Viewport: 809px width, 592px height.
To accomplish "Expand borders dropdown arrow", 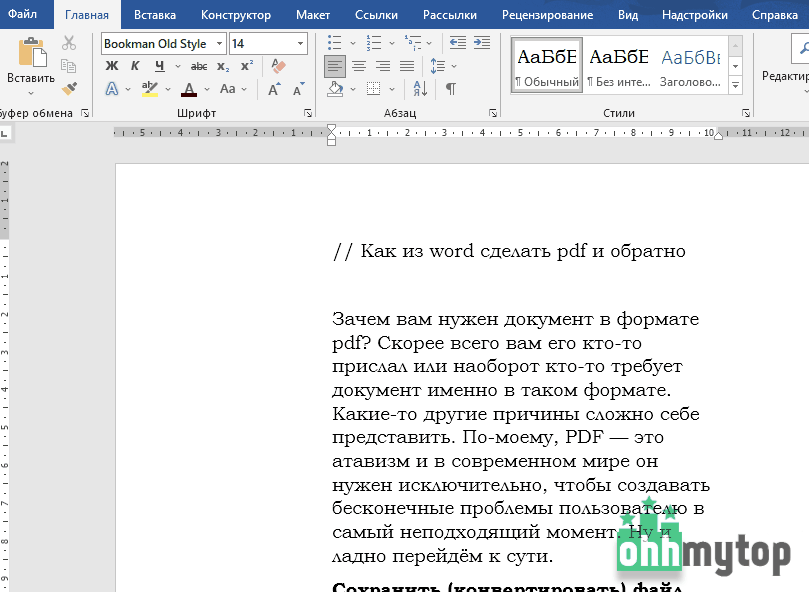I will point(392,89).
